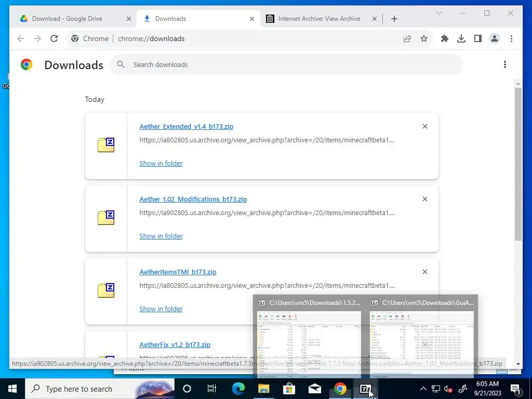Open a new tab with plus button
This screenshot has width=532, height=399.
(x=394, y=19)
